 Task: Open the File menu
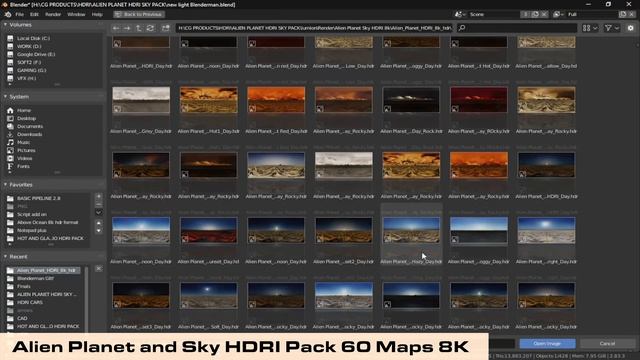pyautogui.click(x=20, y=14)
